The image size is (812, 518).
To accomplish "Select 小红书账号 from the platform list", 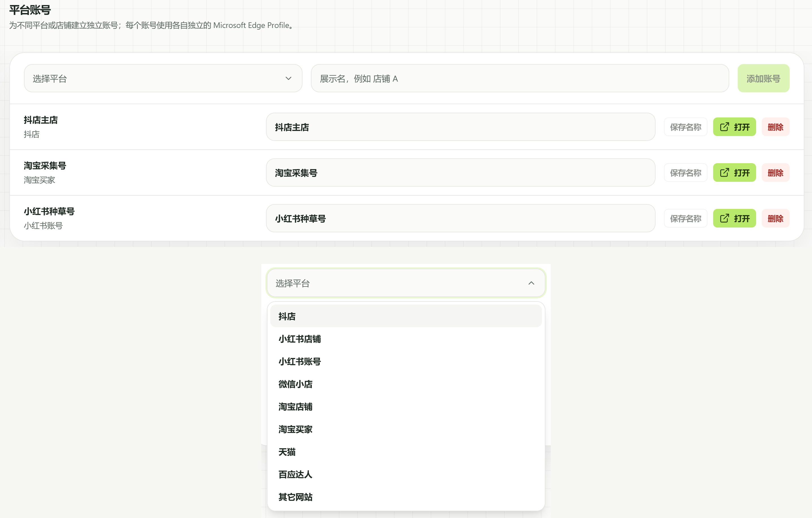I will [x=406, y=361].
